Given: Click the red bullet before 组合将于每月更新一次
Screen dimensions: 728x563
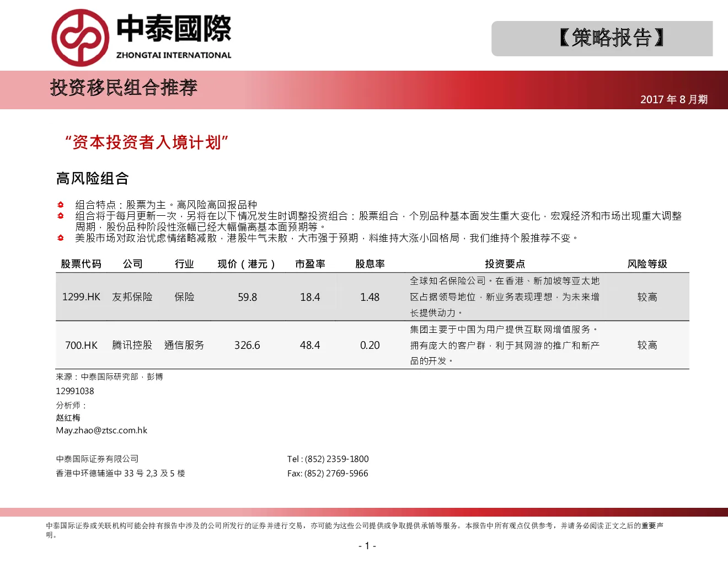Looking at the screenshot, I should [61, 216].
